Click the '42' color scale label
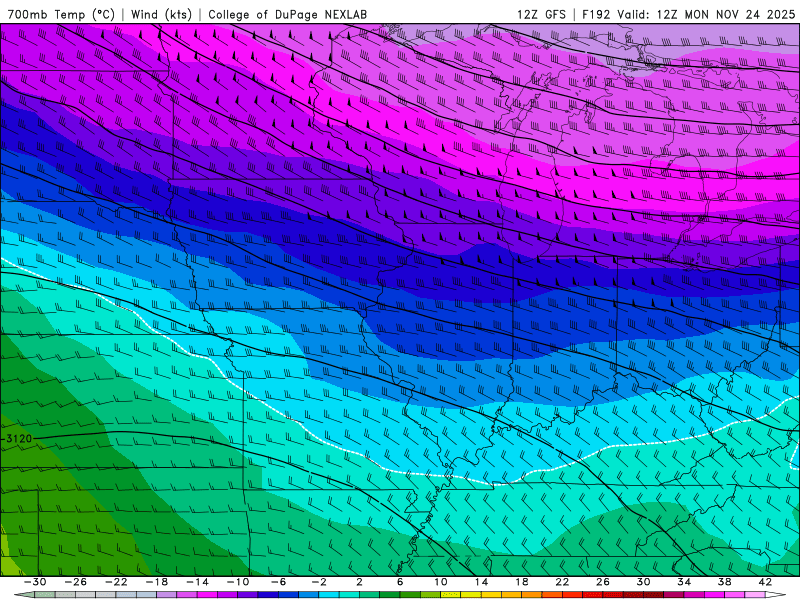Viewport: 800px width, 600px height. [x=765, y=582]
